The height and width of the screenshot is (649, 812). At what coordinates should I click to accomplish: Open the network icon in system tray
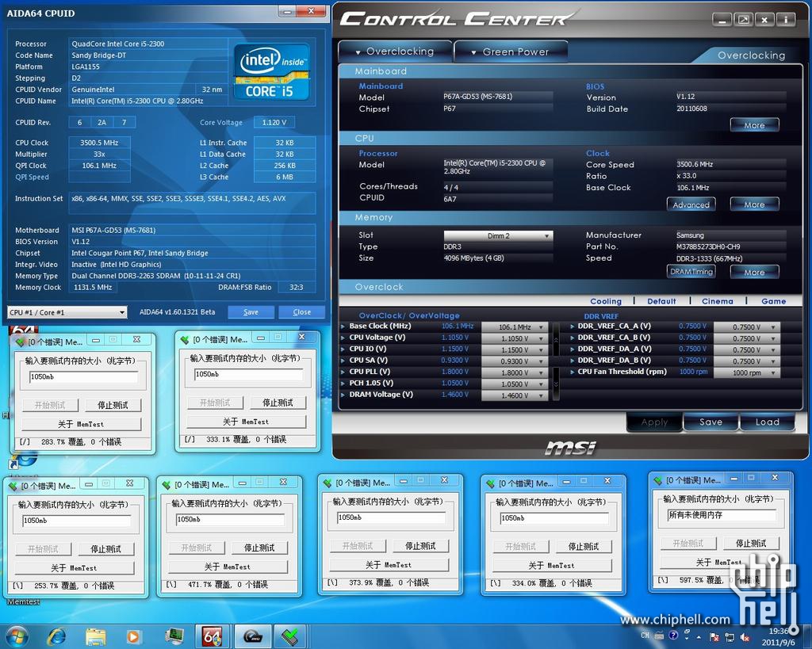pos(730,637)
